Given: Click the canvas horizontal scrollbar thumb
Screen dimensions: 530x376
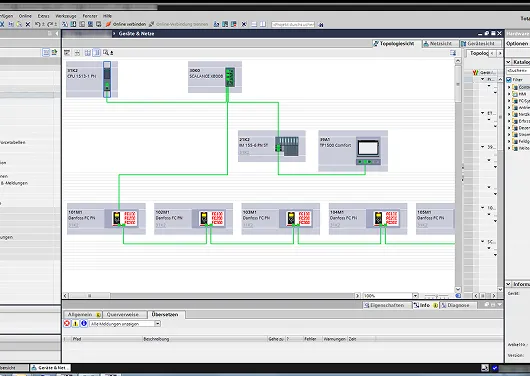Looking at the screenshot, I should pyautogui.click(x=89, y=296).
